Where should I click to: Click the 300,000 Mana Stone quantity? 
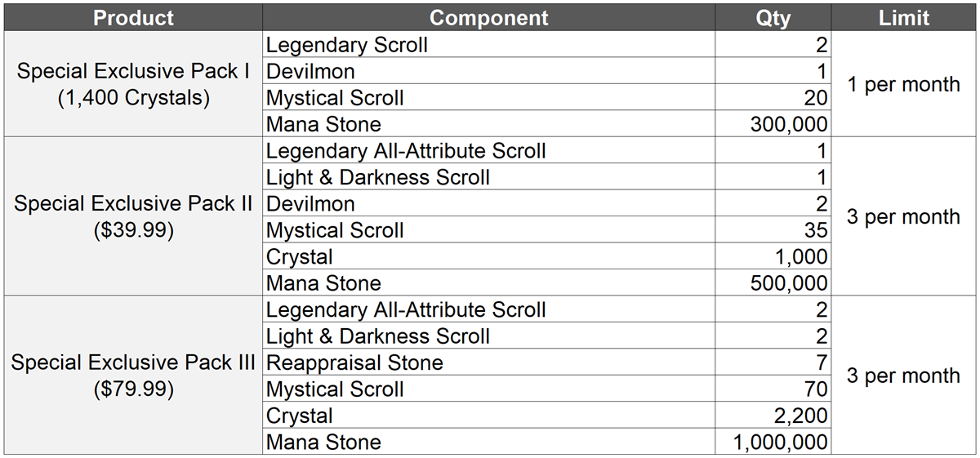[773, 124]
